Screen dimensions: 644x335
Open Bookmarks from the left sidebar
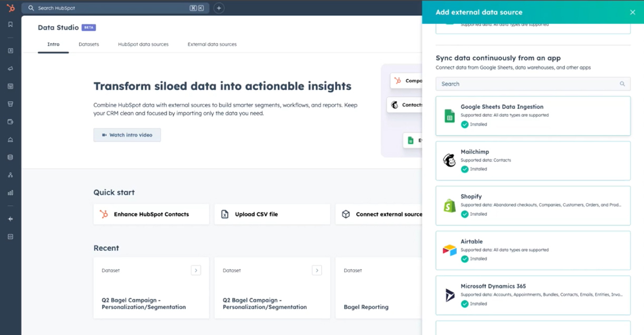pyautogui.click(x=11, y=25)
